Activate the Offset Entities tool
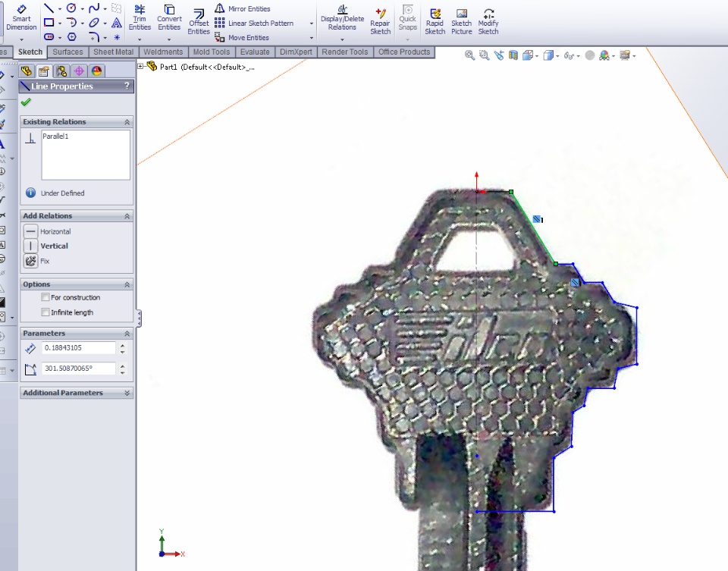This screenshot has height=571, width=728. pos(199,21)
